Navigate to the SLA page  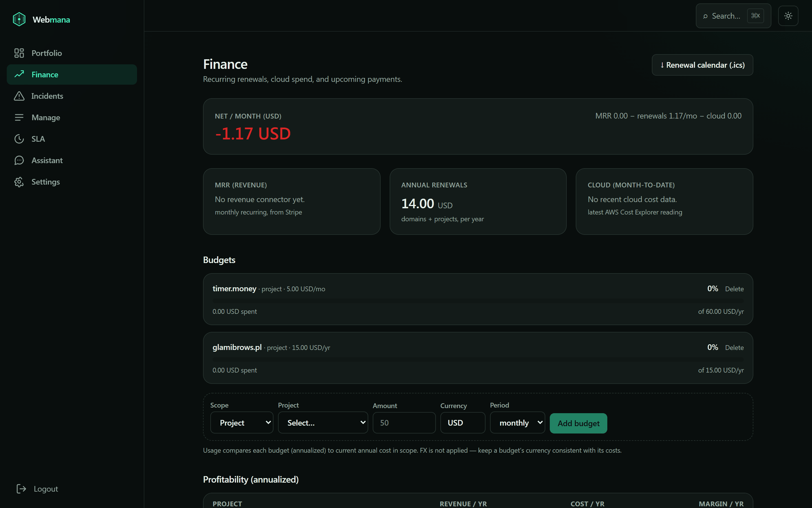72,139
